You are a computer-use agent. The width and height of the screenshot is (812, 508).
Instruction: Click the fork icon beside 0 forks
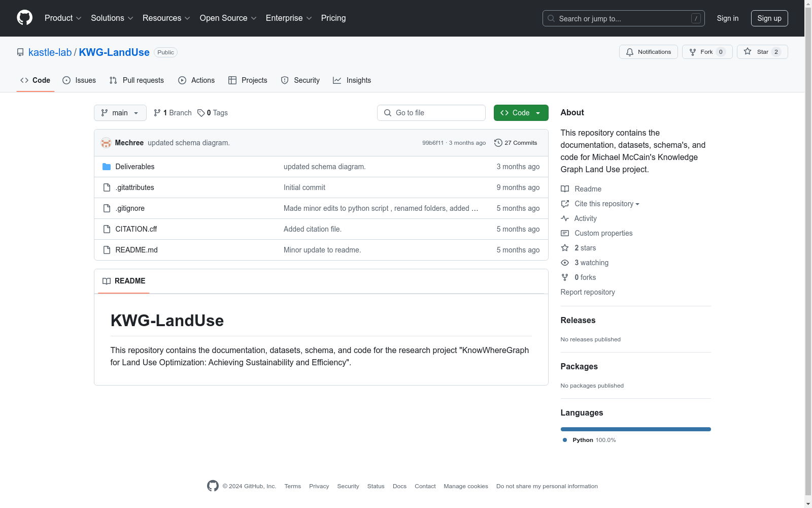point(565,277)
